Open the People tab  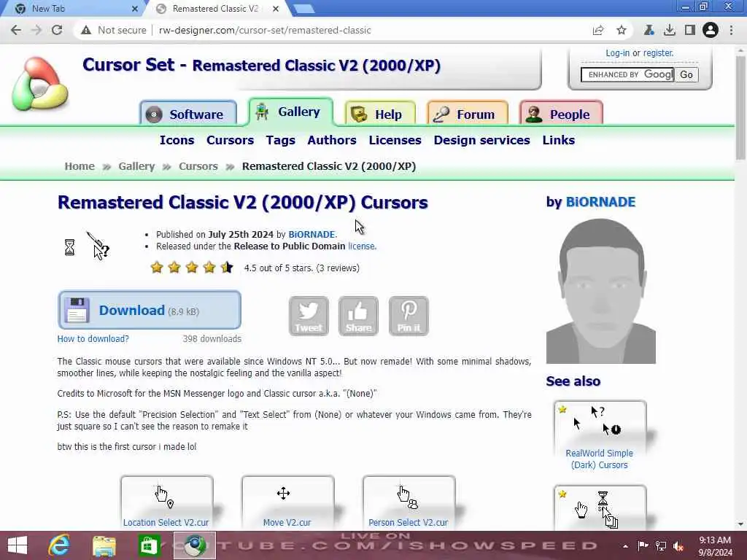(x=561, y=114)
